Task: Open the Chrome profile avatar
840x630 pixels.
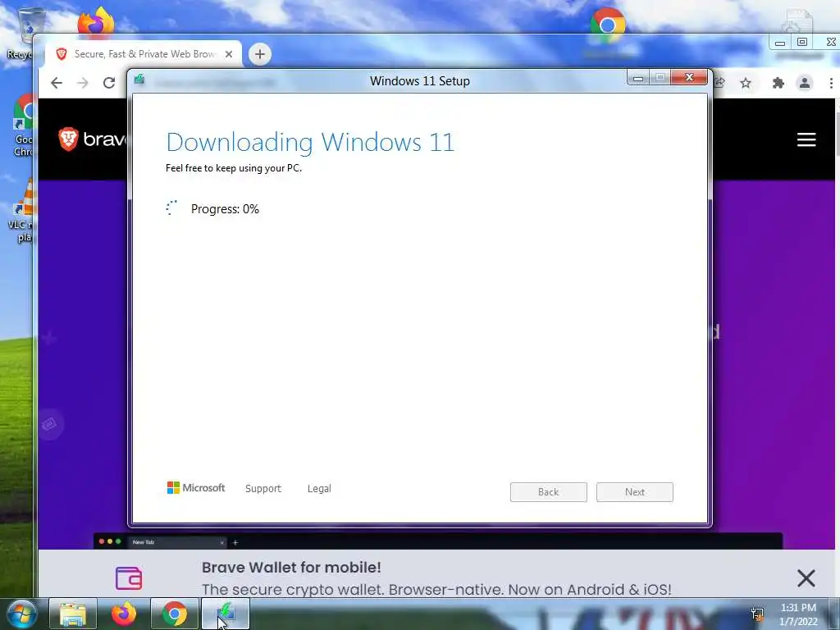Action: [804, 83]
